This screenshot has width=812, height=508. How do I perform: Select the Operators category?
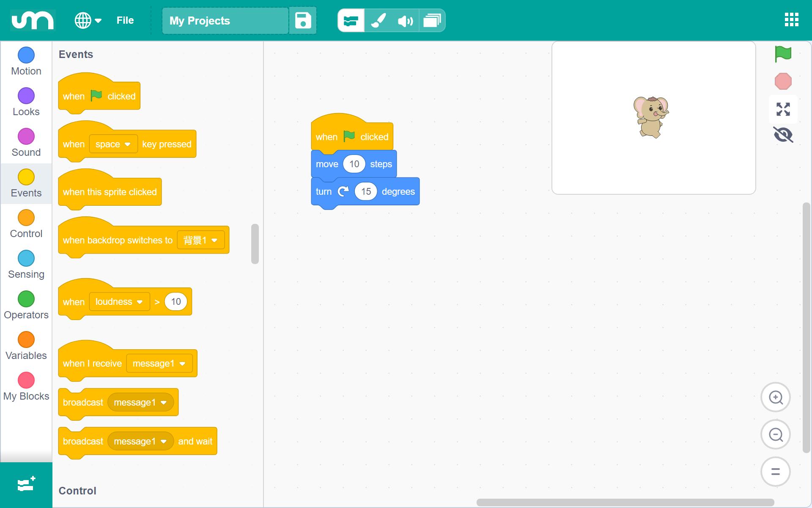pos(26,305)
